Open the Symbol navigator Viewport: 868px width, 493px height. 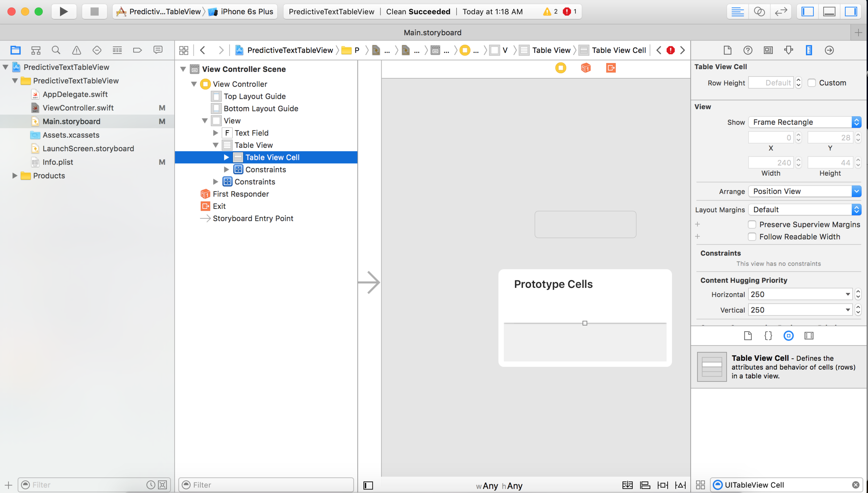pos(36,50)
